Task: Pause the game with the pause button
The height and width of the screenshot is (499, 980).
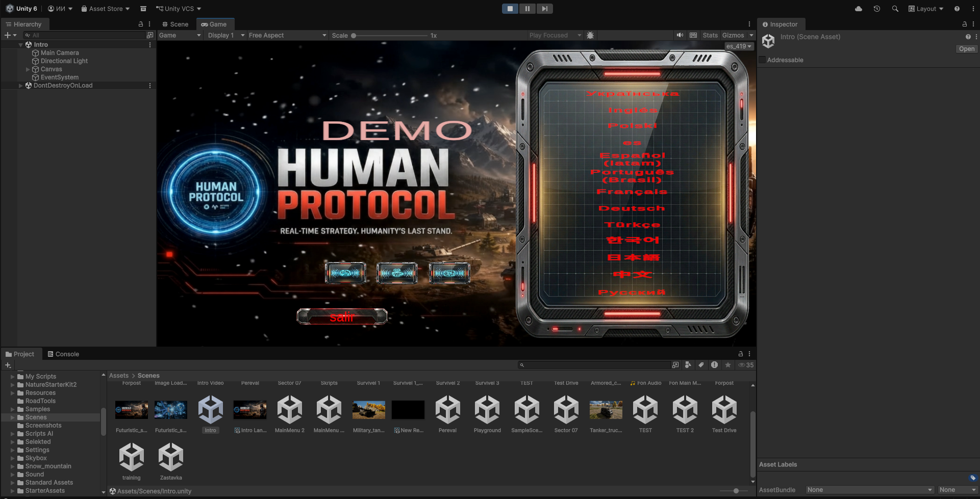Action: [x=527, y=9]
